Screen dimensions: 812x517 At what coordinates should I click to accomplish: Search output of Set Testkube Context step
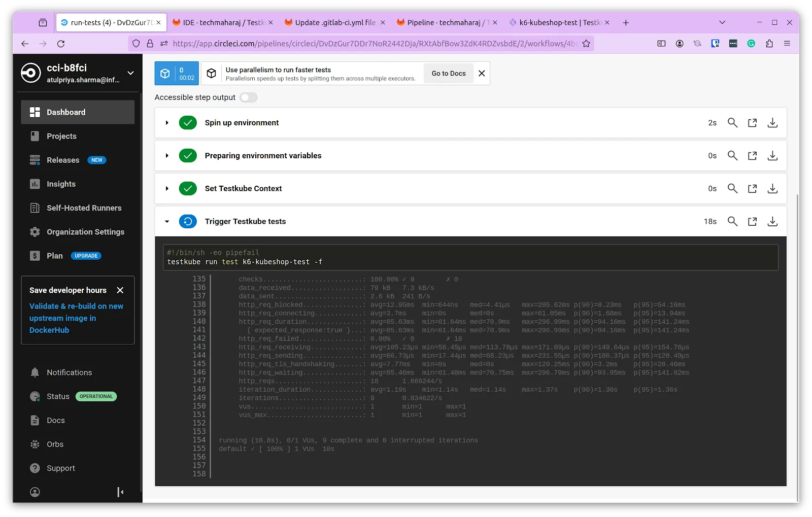tap(732, 189)
